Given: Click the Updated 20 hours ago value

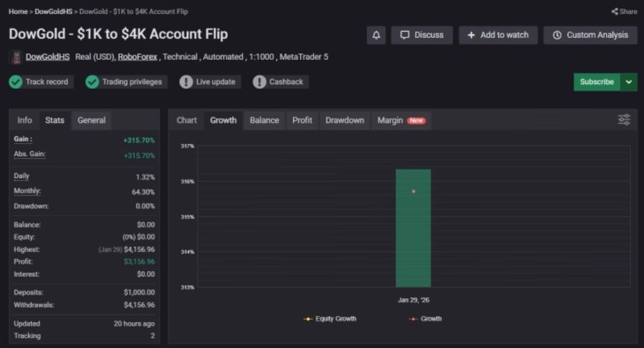Looking at the screenshot, I should coord(135,324).
